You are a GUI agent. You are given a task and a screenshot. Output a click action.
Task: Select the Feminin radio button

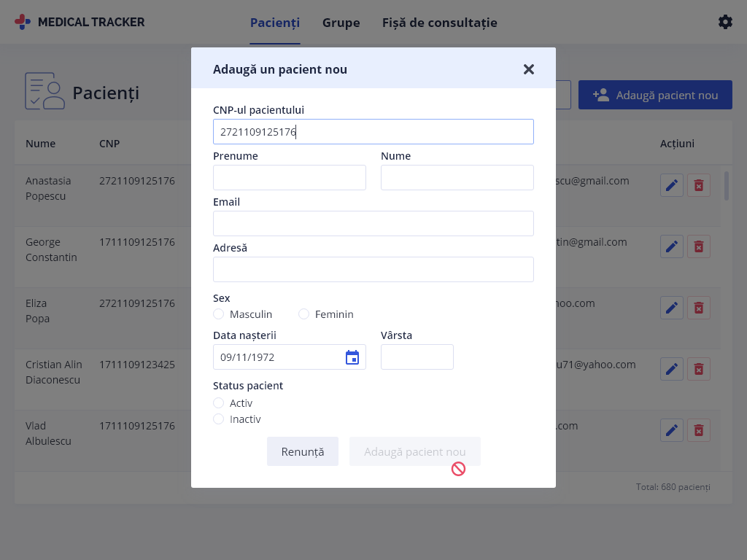(303, 314)
